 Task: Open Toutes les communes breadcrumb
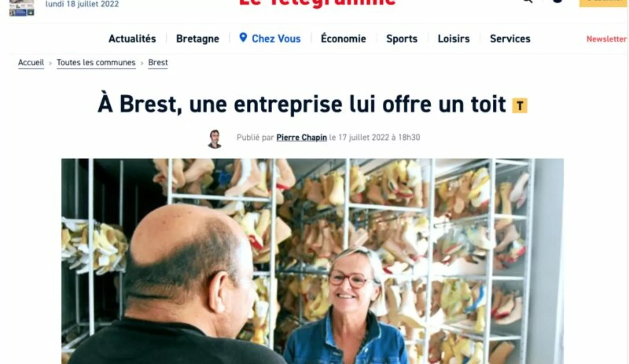(96, 63)
